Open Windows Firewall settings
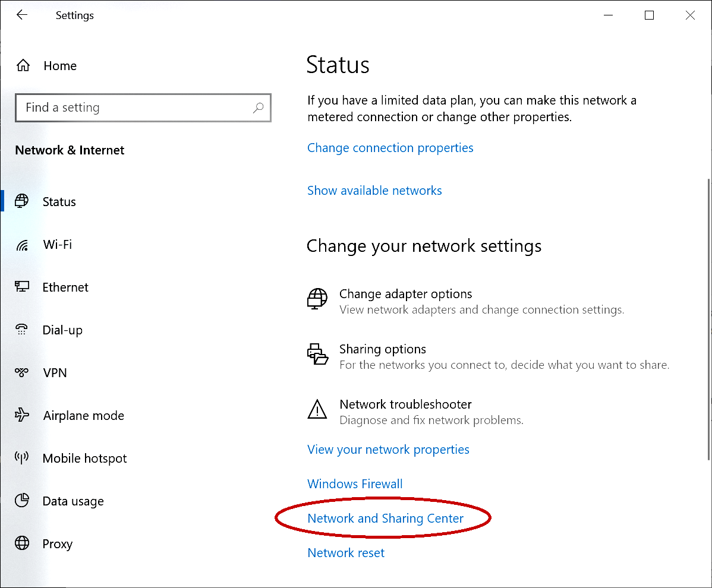The image size is (712, 588). tap(355, 483)
